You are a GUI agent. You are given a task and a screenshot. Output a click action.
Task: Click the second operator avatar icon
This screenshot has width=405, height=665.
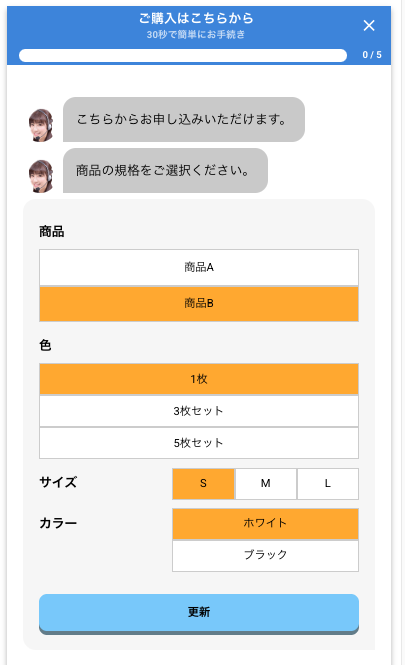41,176
